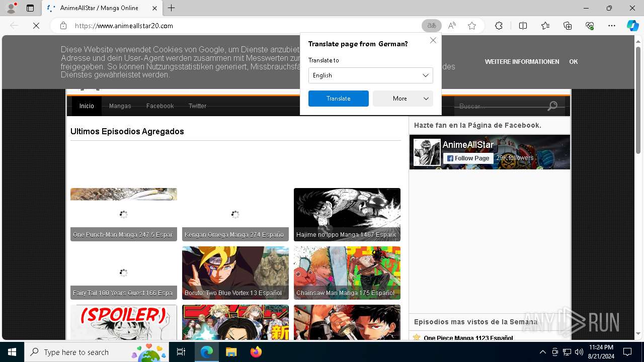Open Chainsaw Man Manga 175 thumbnail
The height and width of the screenshot is (362, 644).
pos(347,273)
